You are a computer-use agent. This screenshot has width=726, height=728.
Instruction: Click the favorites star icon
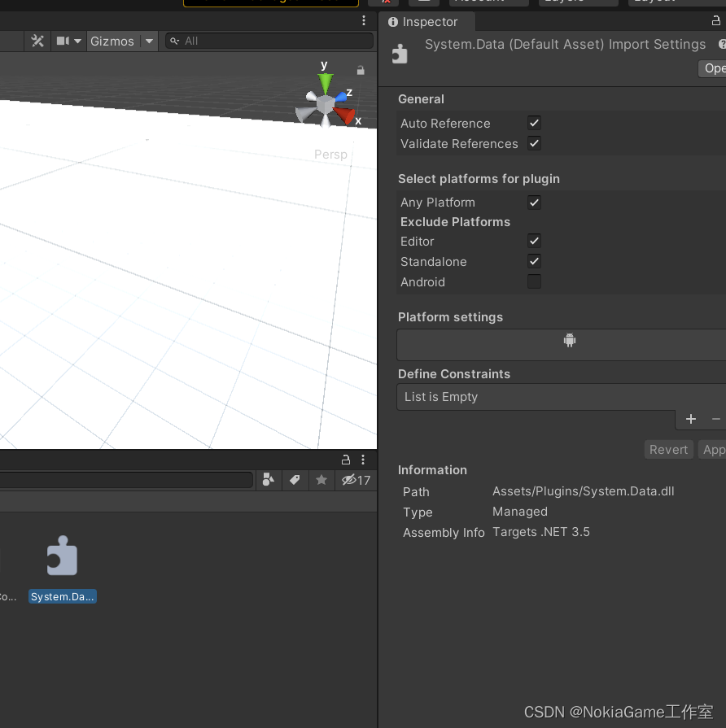click(321, 480)
